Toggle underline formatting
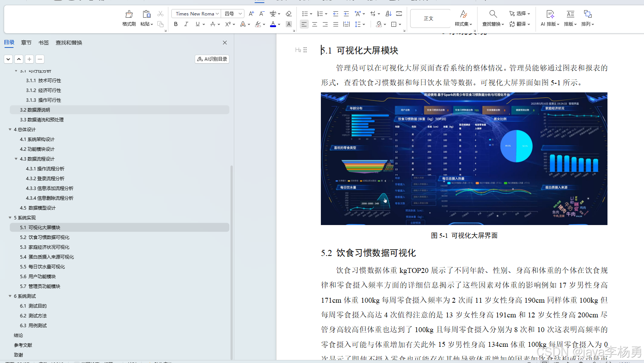644x363 pixels. (x=198, y=24)
